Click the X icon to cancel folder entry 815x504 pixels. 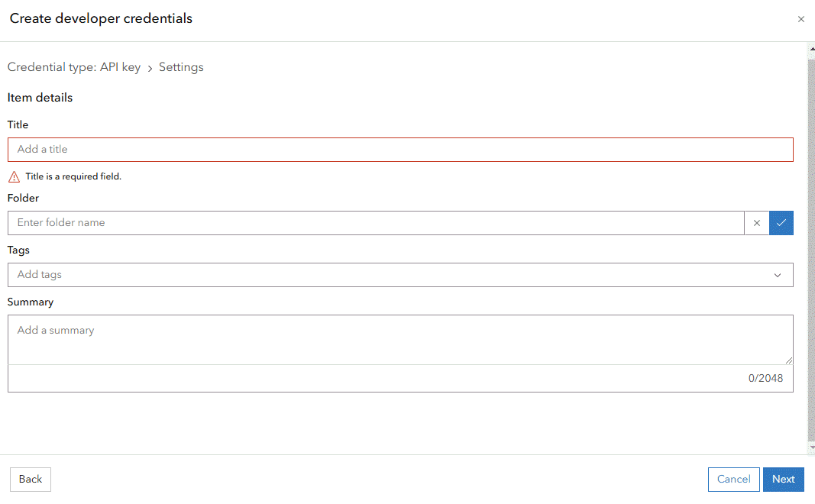point(757,223)
